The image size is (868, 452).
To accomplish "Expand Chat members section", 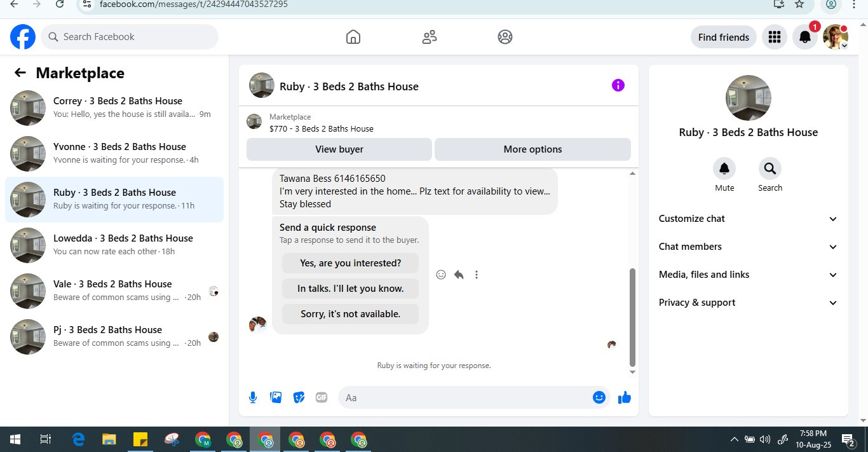I will pos(749,247).
